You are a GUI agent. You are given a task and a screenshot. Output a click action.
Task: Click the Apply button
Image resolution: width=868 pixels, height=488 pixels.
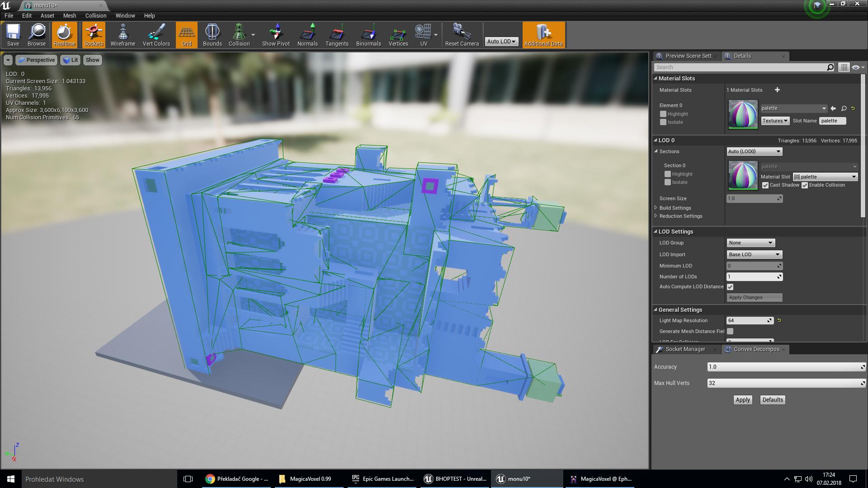(742, 400)
